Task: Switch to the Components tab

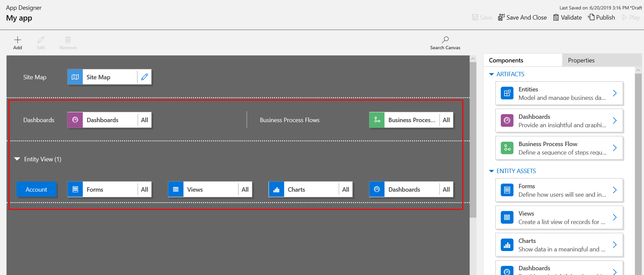Action: (x=506, y=60)
